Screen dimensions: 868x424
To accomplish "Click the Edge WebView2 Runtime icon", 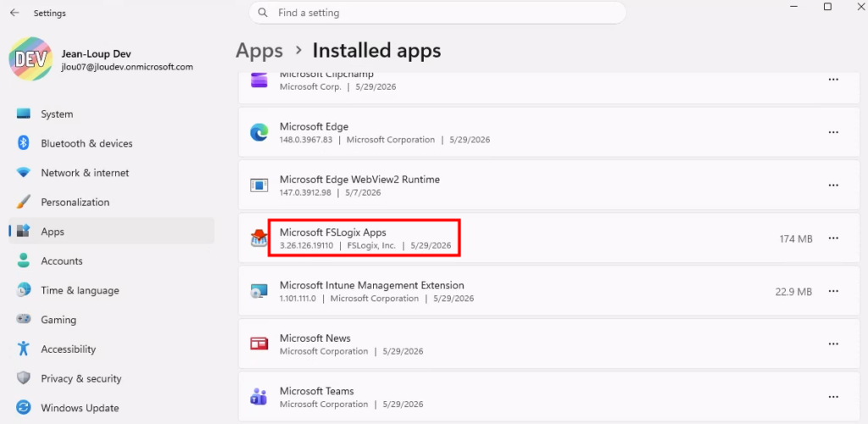I will pos(259,186).
